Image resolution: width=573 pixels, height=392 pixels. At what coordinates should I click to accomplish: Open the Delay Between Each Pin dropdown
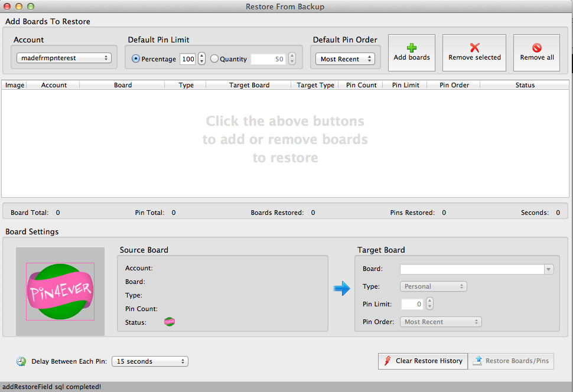click(150, 361)
